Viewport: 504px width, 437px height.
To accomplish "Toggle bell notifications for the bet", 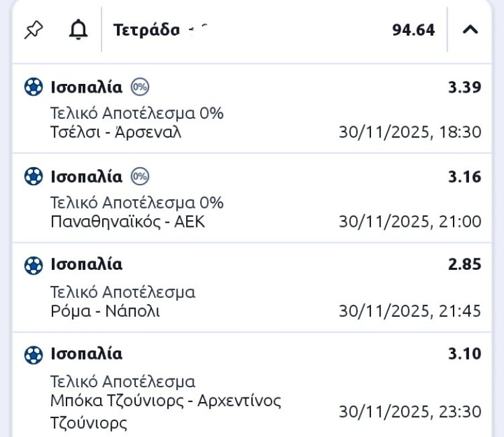I will (79, 30).
